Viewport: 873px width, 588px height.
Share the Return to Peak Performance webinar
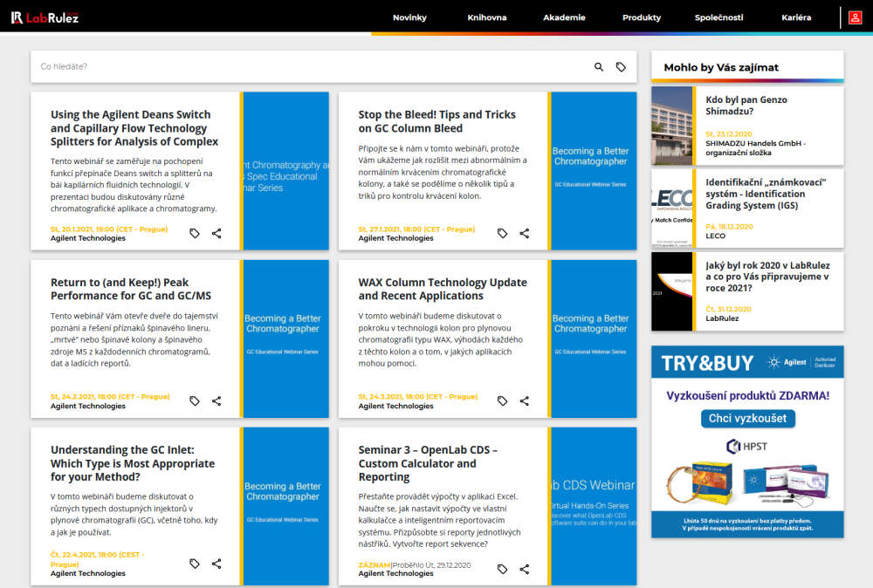(217, 401)
